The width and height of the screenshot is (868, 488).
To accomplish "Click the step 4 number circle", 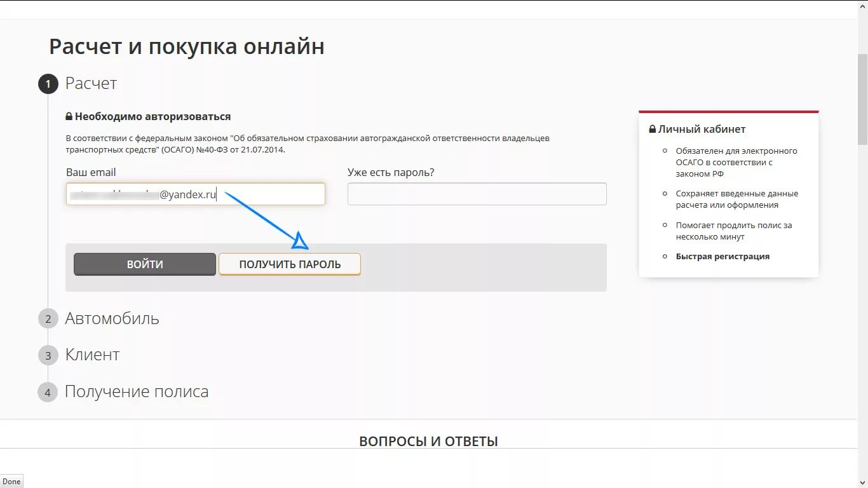I will pyautogui.click(x=48, y=393).
